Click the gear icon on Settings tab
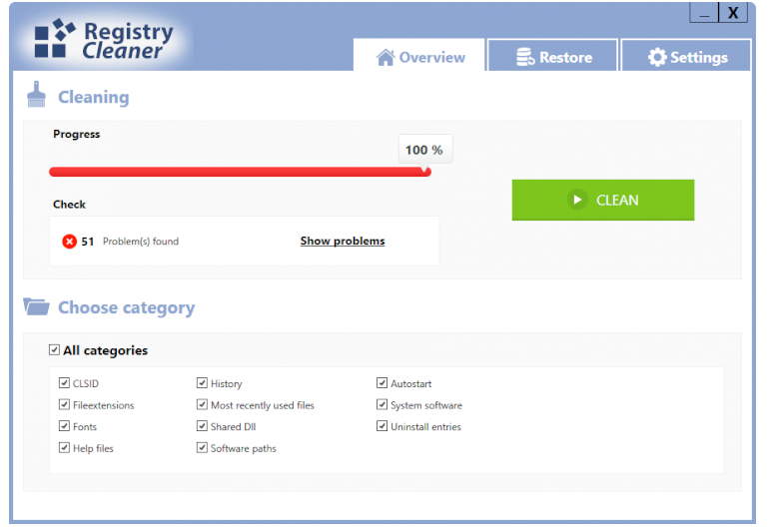This screenshot has height=532, width=778. coord(657,58)
